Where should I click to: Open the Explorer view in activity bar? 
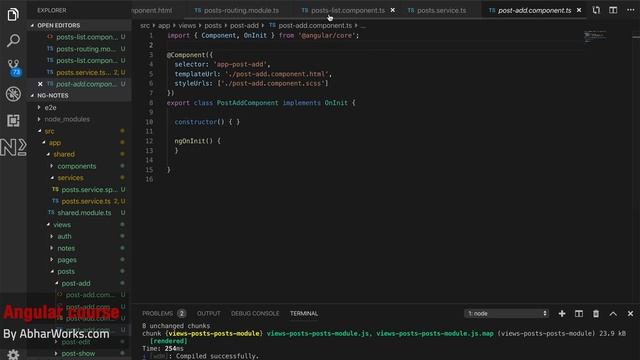pos(13,14)
